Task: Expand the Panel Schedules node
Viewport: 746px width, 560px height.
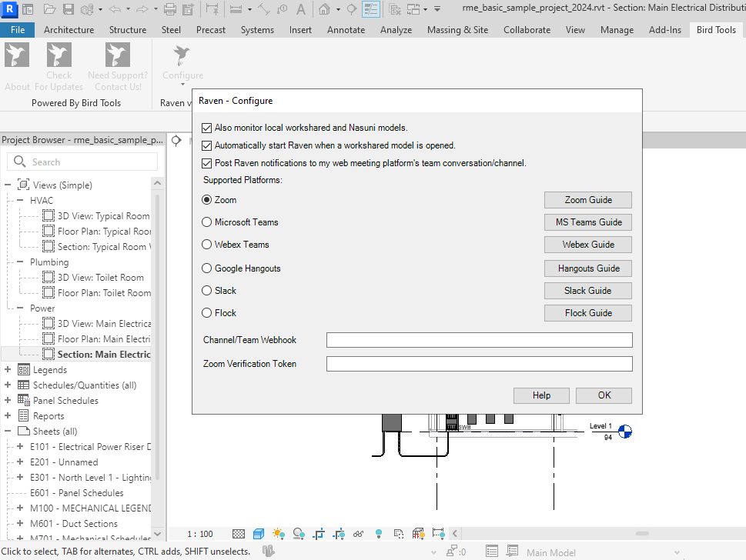Action: [x=8, y=401]
